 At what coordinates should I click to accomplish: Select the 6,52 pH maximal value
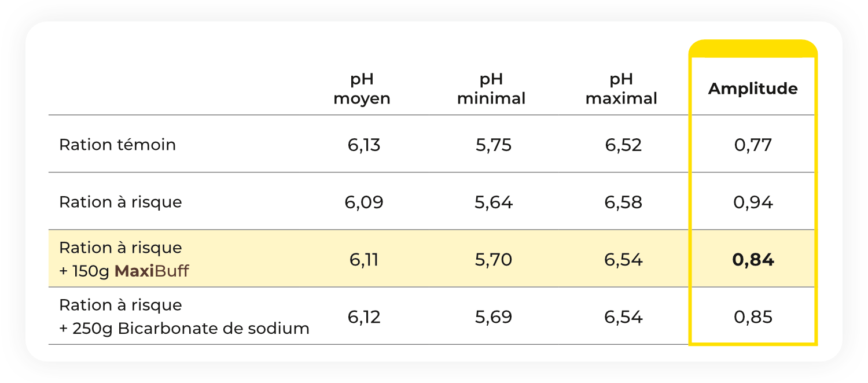point(623,145)
